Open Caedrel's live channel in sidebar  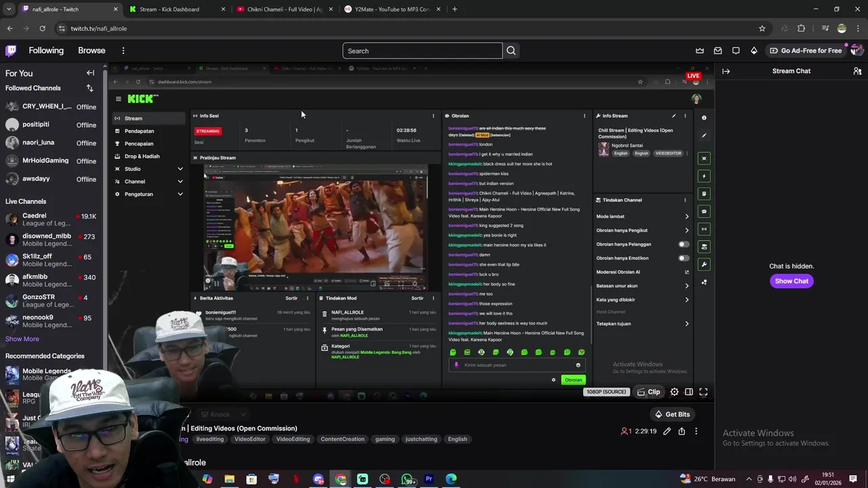click(52, 220)
